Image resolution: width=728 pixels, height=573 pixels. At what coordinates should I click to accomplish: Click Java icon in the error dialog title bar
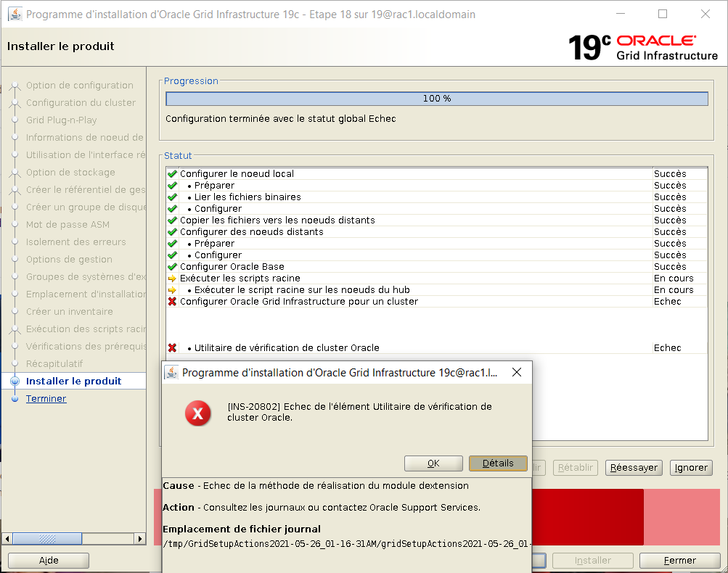(x=172, y=373)
